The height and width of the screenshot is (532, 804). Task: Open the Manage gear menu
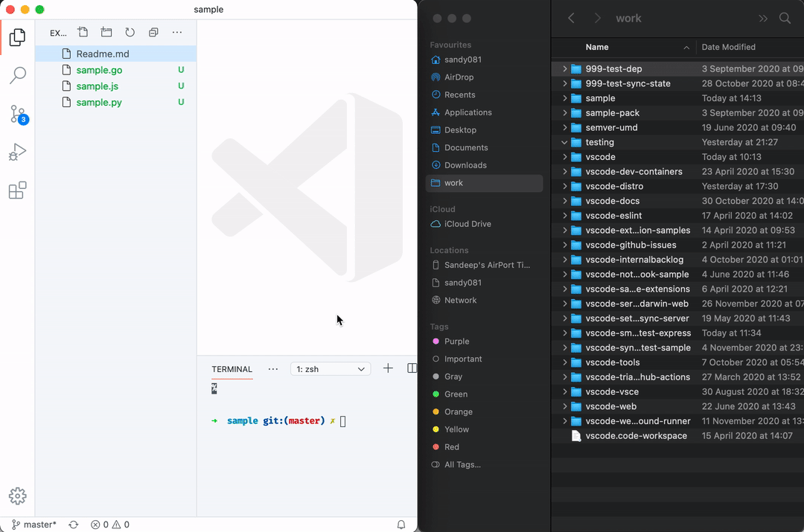[x=17, y=496]
